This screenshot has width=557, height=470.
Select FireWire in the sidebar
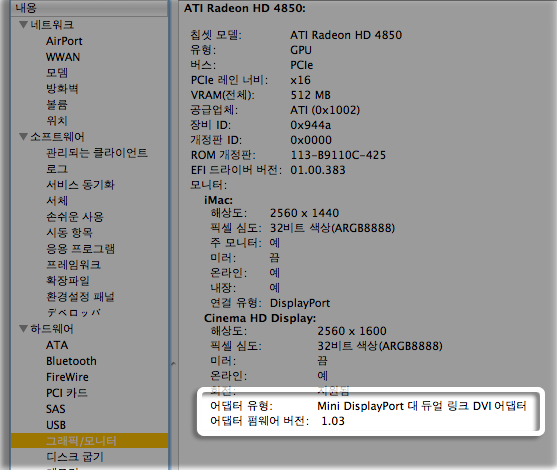point(67,377)
